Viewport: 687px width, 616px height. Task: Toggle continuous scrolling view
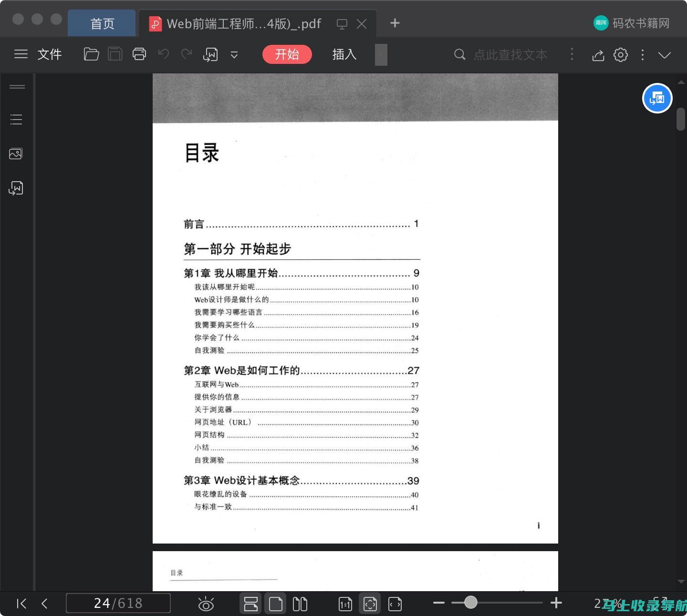tap(250, 604)
